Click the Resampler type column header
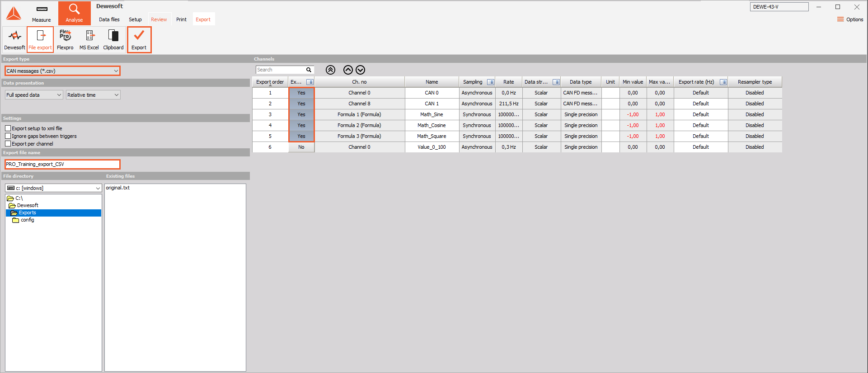 [755, 82]
